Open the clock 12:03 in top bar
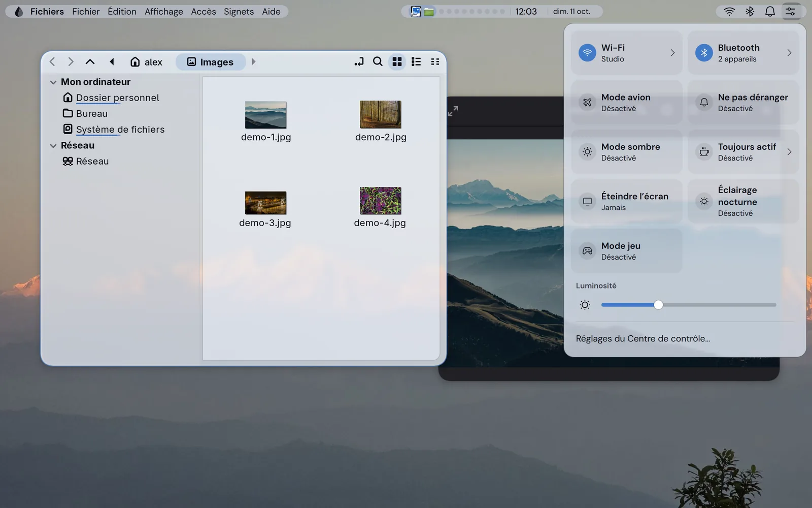The image size is (812, 508). coord(526,12)
